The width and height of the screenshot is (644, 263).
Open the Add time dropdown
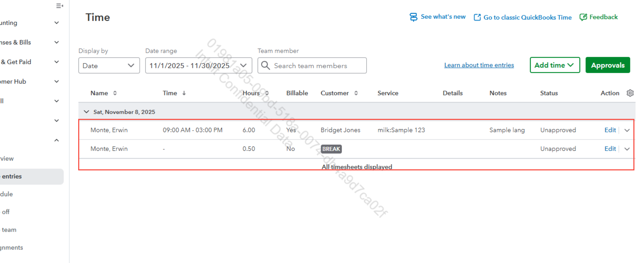(555, 65)
